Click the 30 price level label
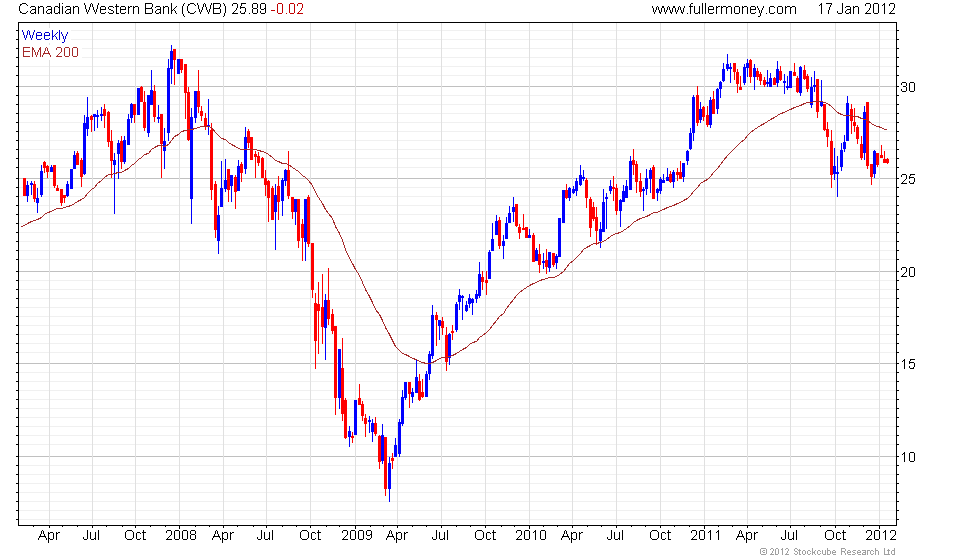The height and width of the screenshot is (560, 980). coord(908,87)
